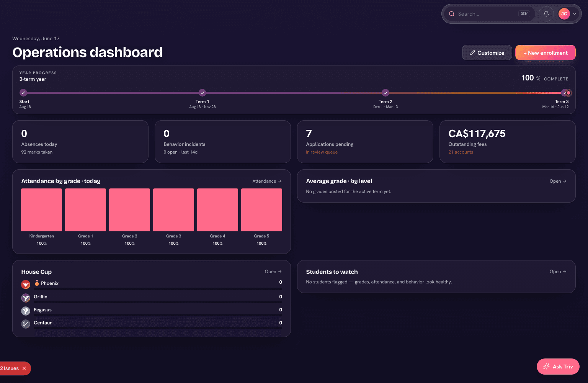The image size is (588, 383).
Task: Open the Students to watch list
Action: [558, 272]
